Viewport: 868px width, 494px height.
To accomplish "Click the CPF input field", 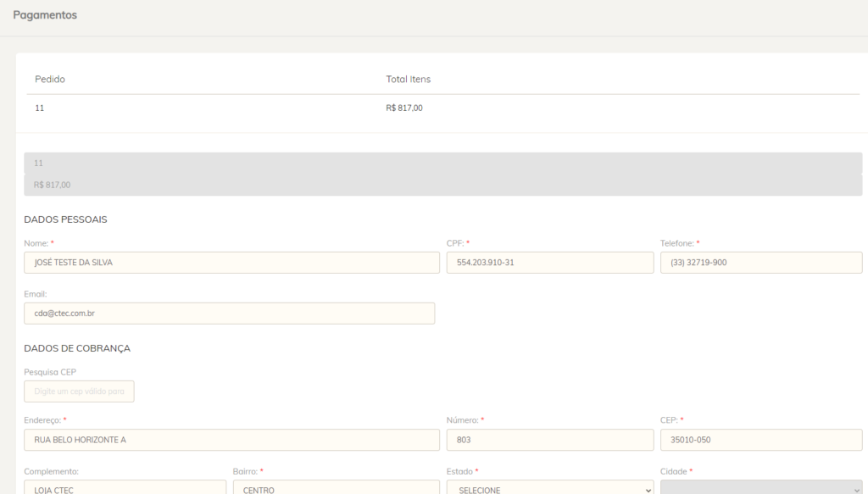I will [x=549, y=263].
